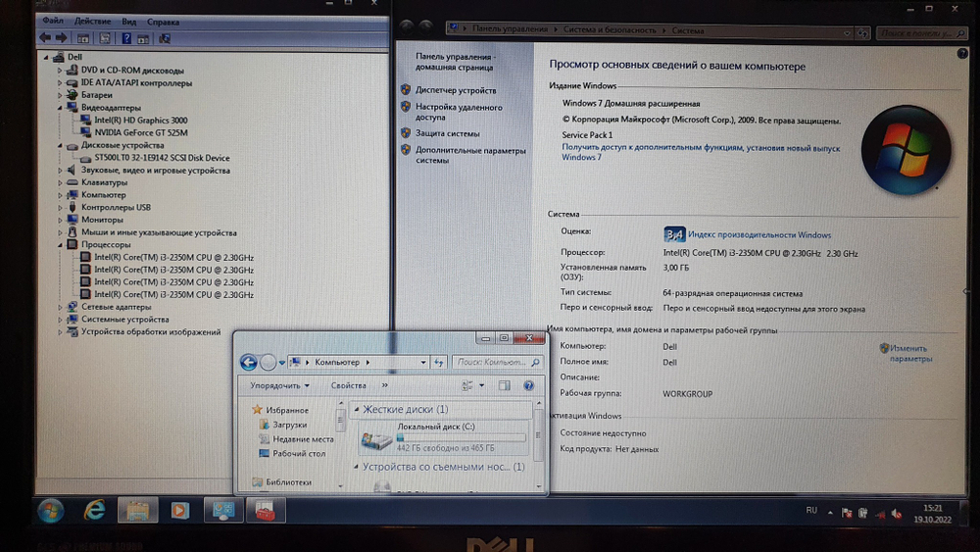Viewport: 980px width, 552px height.
Task: Click Система breadcrumb in address bar
Action: [688, 30]
